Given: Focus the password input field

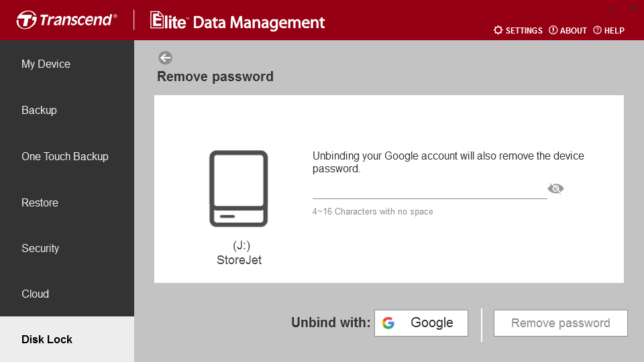Looking at the screenshot, I should click(x=429, y=190).
